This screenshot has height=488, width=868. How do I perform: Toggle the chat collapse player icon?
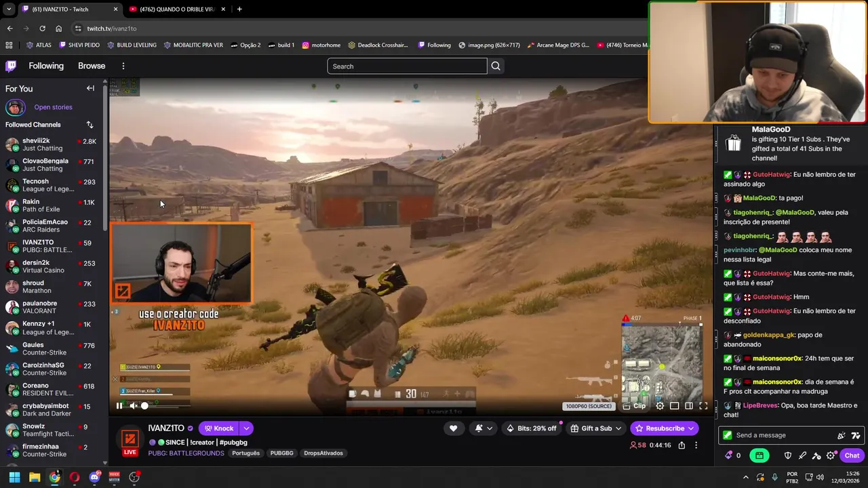point(689,406)
